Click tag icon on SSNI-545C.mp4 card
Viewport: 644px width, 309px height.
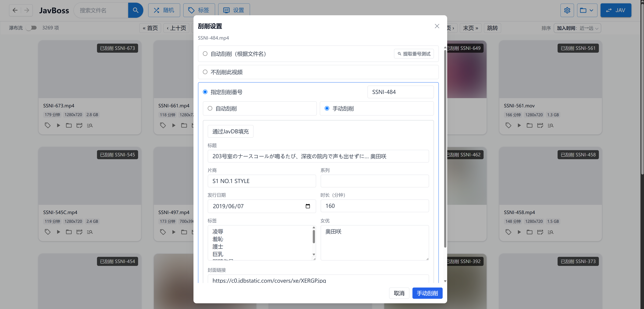(47, 232)
